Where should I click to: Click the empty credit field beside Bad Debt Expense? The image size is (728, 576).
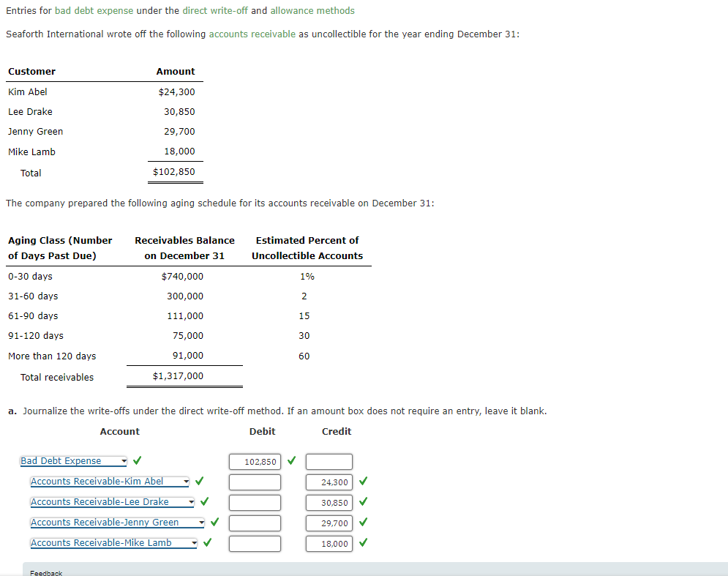tap(329, 461)
